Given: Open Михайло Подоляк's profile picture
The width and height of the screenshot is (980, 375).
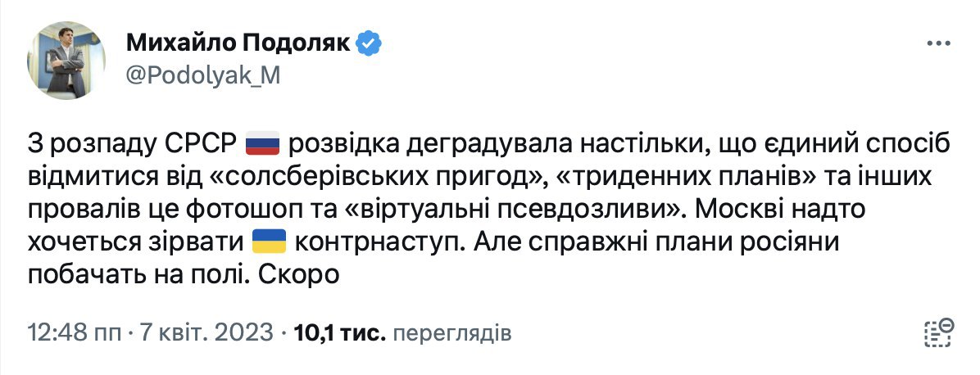Looking at the screenshot, I should click(x=66, y=60).
